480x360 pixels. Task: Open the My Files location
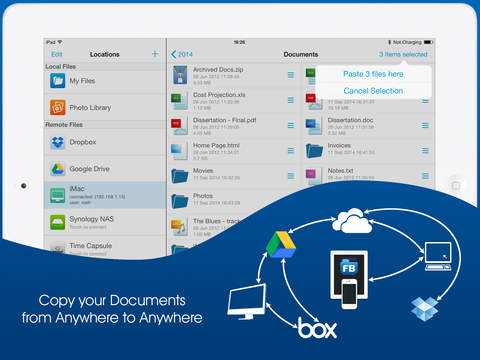point(105,81)
